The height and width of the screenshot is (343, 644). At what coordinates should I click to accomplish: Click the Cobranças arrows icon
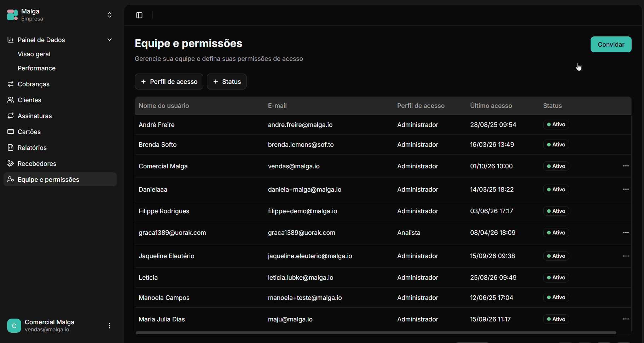(11, 84)
